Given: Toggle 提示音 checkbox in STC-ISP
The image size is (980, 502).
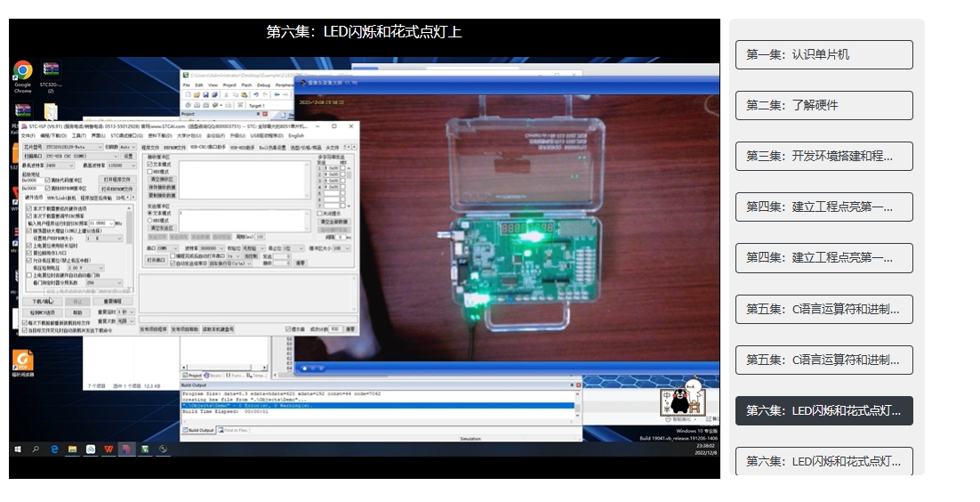Looking at the screenshot, I should tap(288, 328).
